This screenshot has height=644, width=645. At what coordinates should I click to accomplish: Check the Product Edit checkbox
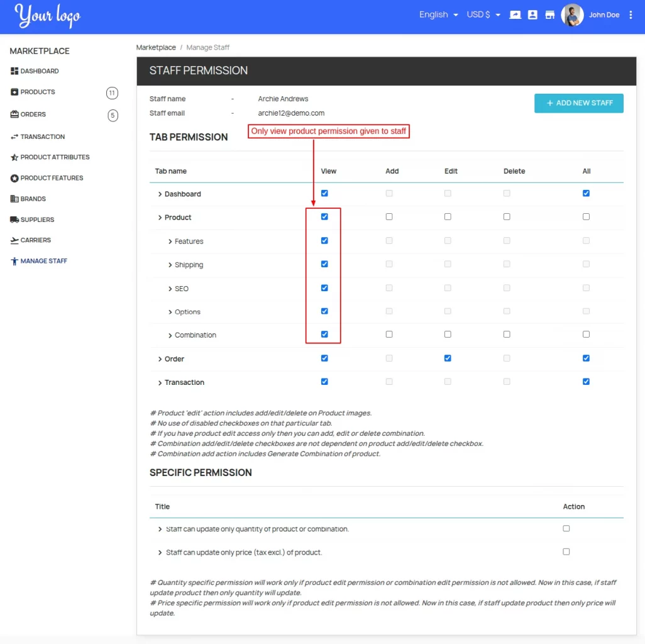(448, 216)
